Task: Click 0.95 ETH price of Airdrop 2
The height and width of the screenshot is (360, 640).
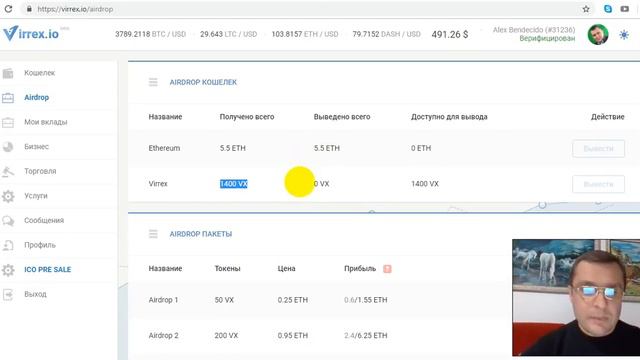Action: click(293, 335)
